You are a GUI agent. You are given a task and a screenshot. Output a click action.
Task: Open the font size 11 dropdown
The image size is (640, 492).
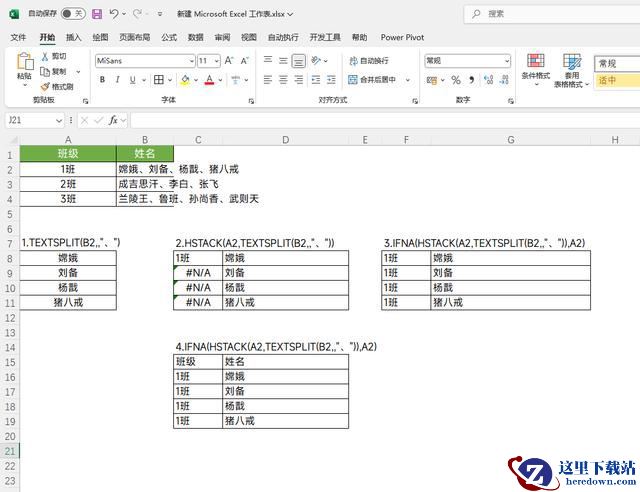tap(217, 61)
